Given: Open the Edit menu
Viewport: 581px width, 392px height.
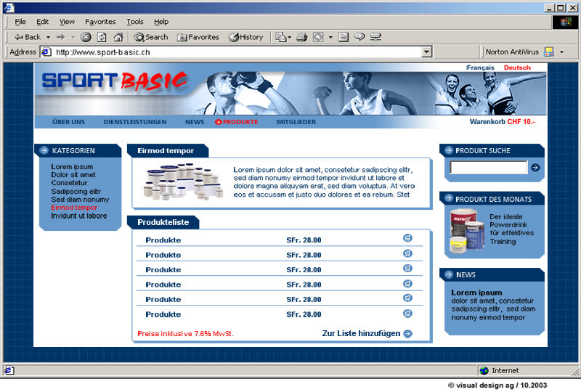Looking at the screenshot, I should coord(42,22).
